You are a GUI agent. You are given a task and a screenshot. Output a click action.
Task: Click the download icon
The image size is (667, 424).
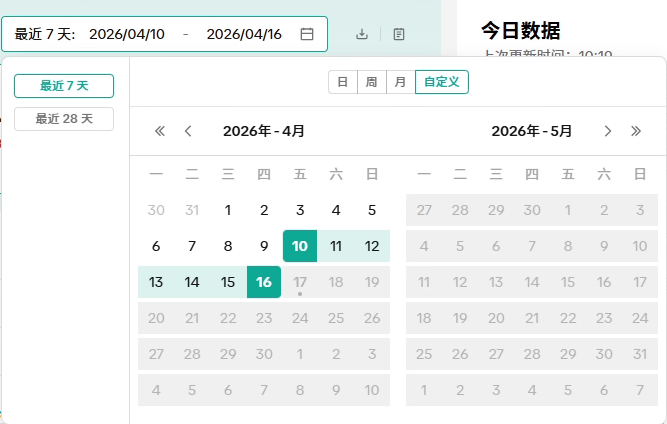(x=362, y=34)
